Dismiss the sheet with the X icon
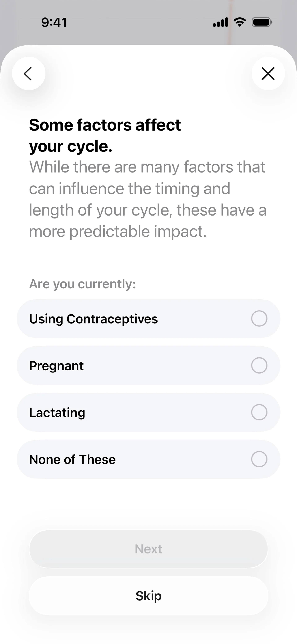The image size is (297, 644). (x=268, y=73)
